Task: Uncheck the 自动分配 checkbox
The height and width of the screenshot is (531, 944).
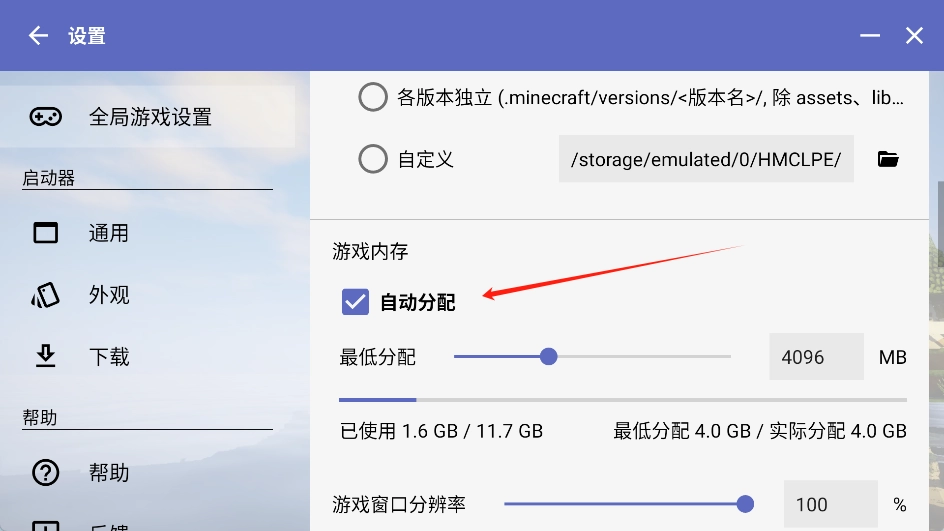Action: click(355, 302)
